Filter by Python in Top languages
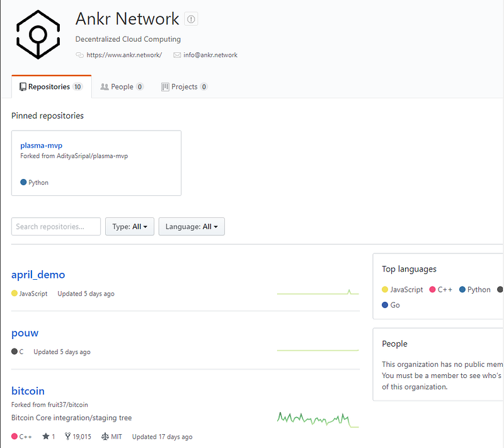Image resolution: width=504 pixels, height=448 pixels. (475, 290)
